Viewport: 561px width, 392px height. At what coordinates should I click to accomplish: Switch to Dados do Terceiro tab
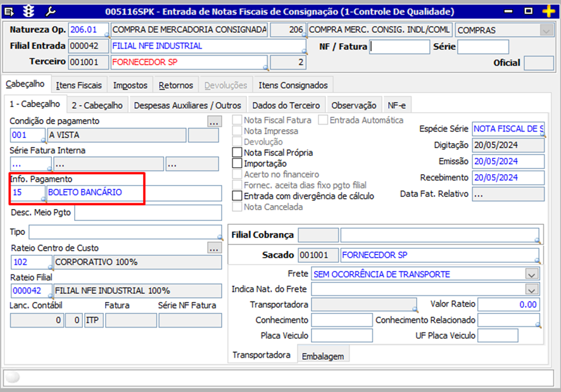point(286,105)
